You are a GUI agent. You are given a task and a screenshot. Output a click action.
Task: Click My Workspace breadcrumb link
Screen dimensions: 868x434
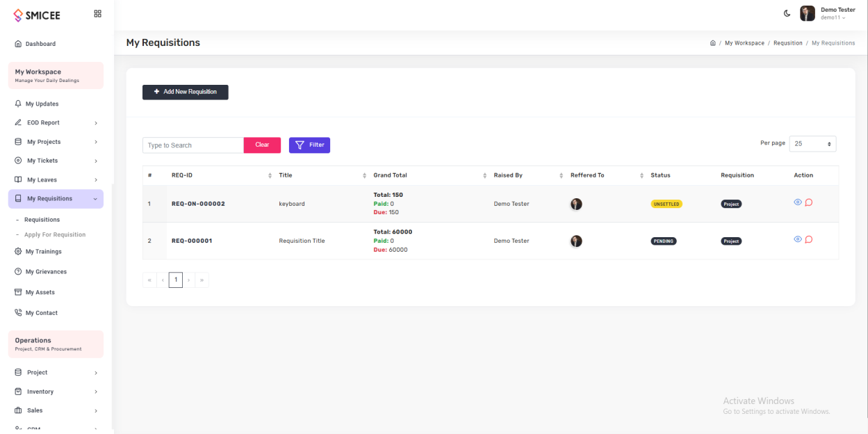click(744, 43)
